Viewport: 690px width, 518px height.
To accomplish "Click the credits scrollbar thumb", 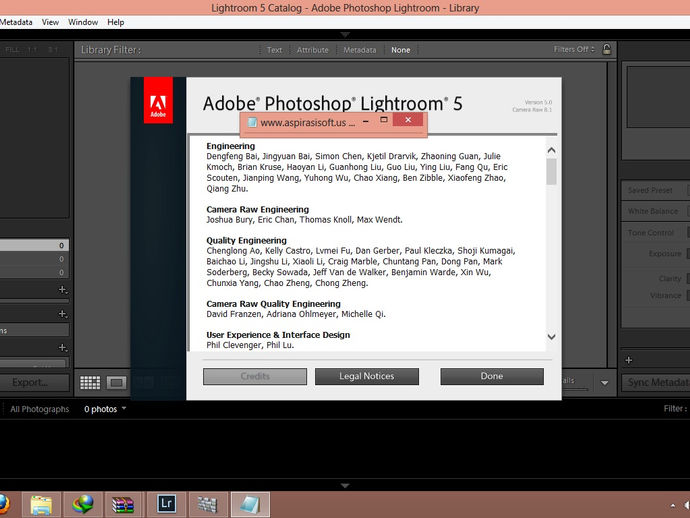I will tap(551, 172).
